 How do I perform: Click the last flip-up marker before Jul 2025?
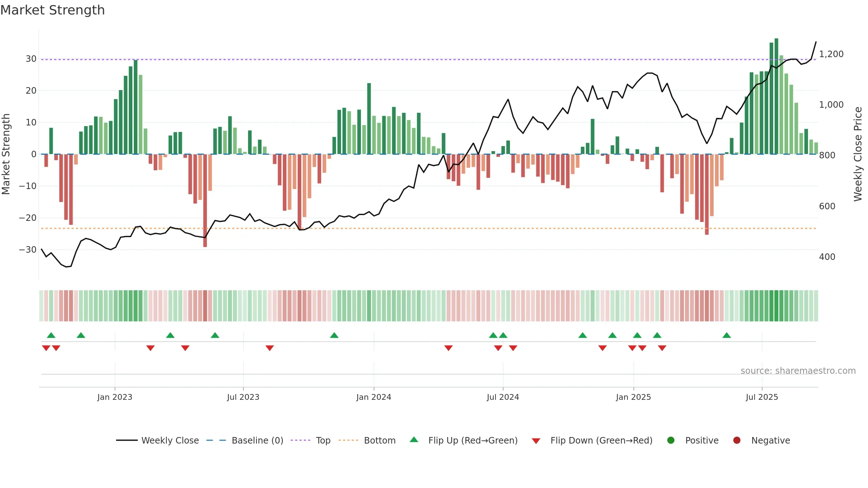(x=727, y=335)
